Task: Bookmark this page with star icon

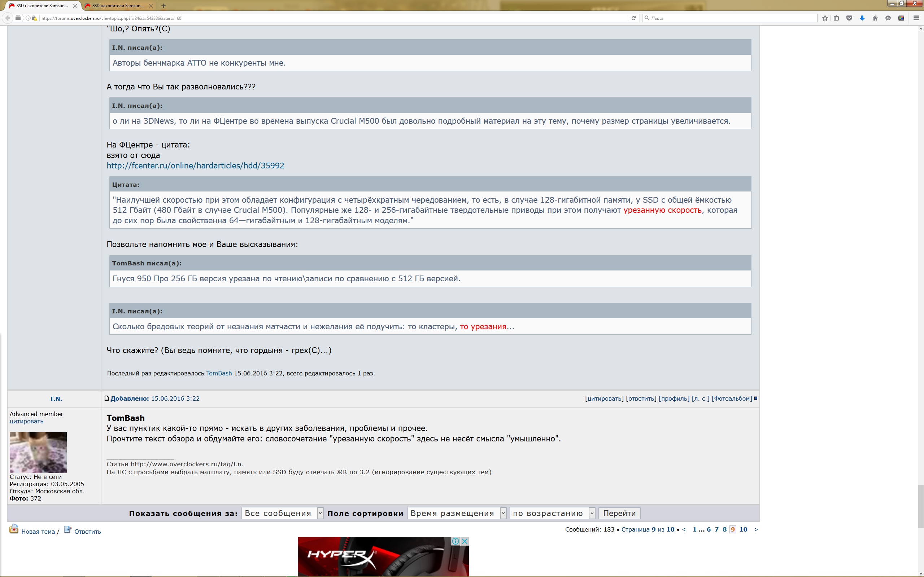Action: coord(825,18)
